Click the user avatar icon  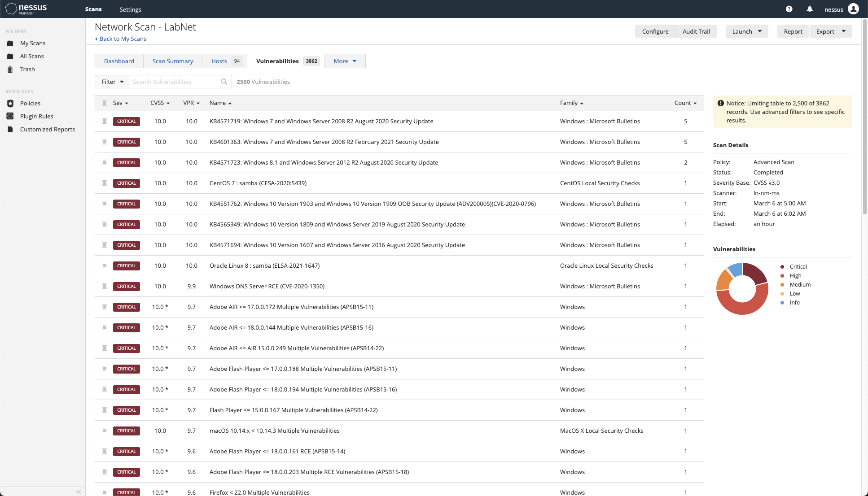(x=853, y=9)
